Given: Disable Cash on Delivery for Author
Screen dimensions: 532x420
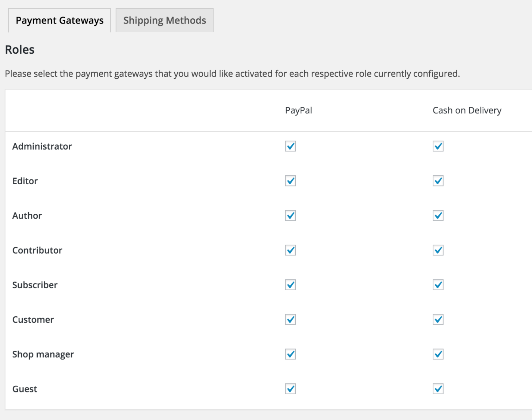Looking at the screenshot, I should [x=438, y=216].
